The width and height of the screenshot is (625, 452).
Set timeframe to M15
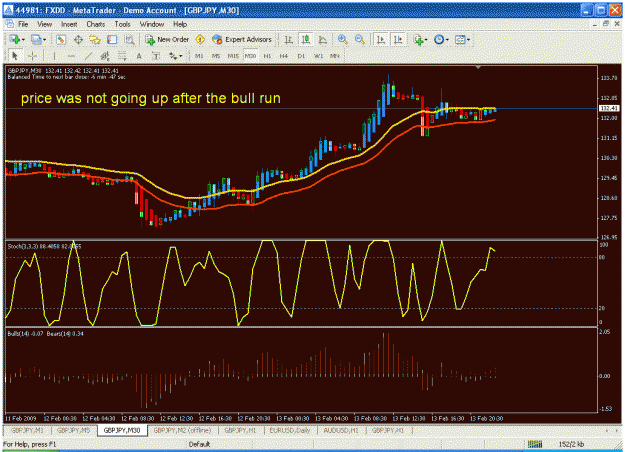(x=233, y=56)
